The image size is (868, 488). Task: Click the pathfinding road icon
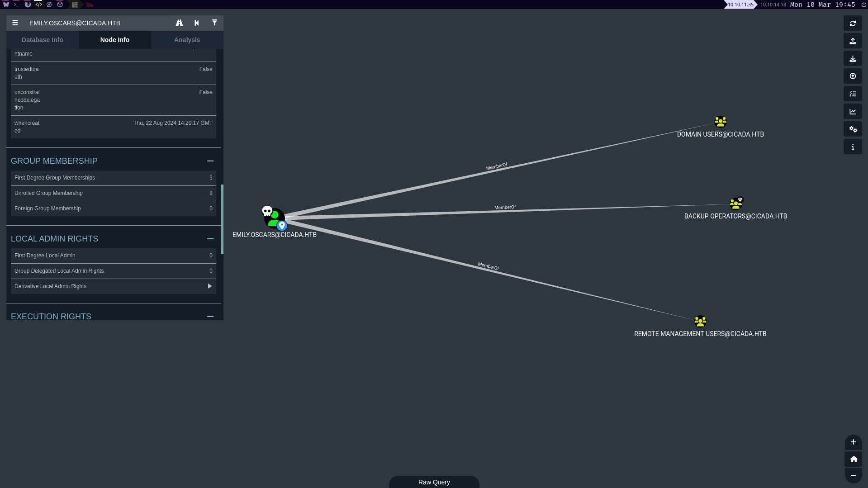tap(179, 23)
